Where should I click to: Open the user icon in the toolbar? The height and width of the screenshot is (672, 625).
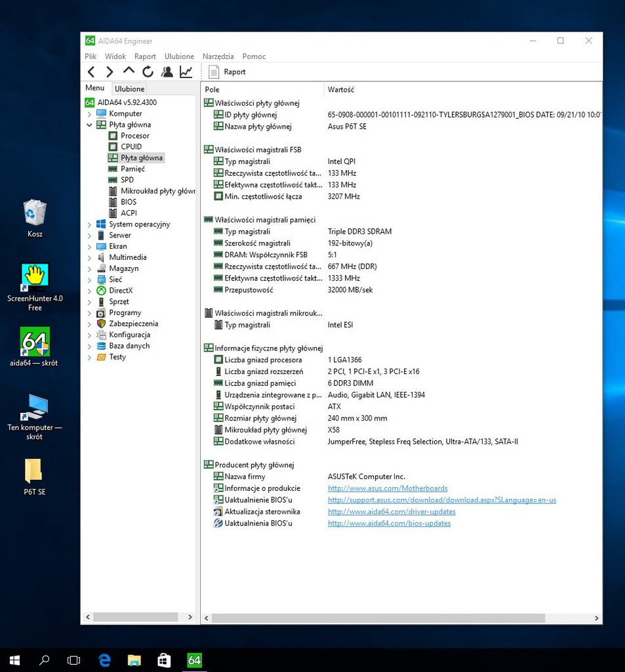point(167,72)
